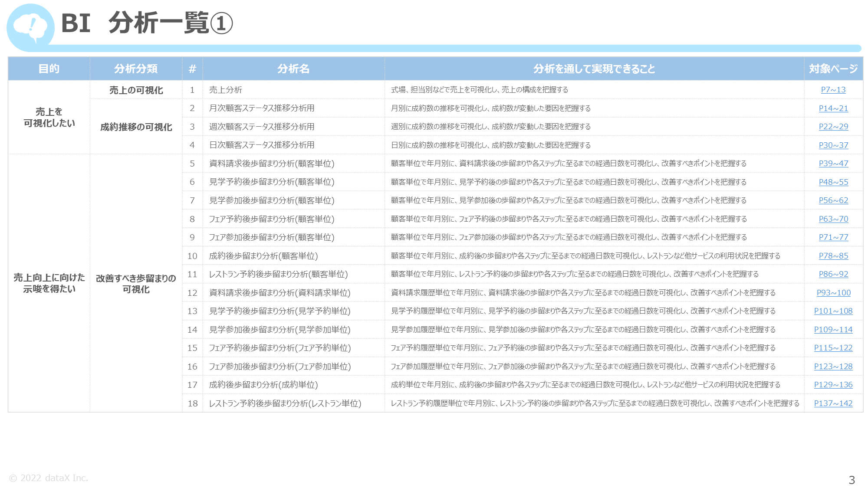This screenshot has height=488, width=868.
Task: Select the 改善すべき歩留まりの可視化 category cell
Action: tap(136, 283)
